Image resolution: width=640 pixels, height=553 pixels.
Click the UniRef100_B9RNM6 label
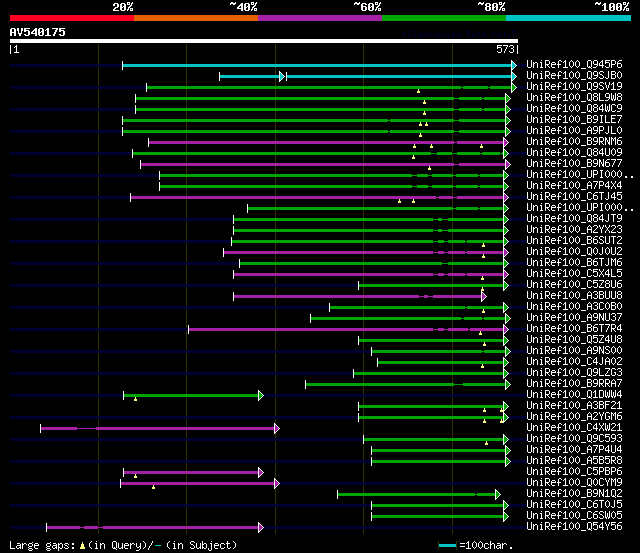pos(574,142)
